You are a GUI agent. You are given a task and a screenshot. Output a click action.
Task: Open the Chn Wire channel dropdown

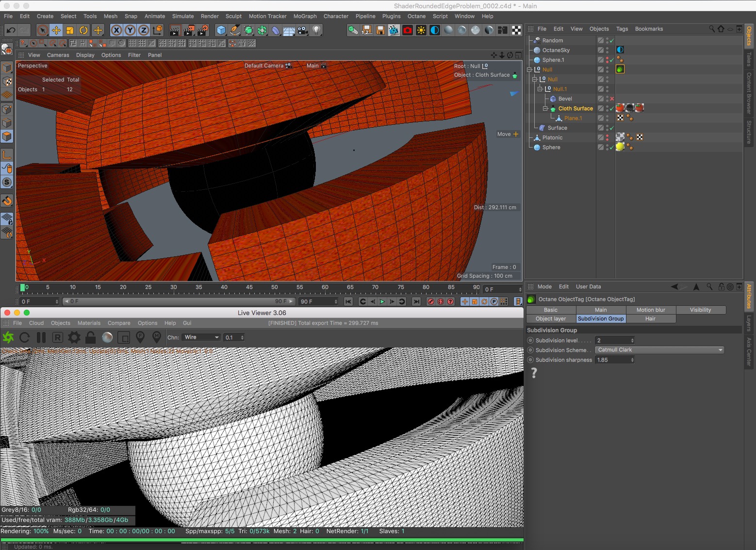click(x=201, y=337)
